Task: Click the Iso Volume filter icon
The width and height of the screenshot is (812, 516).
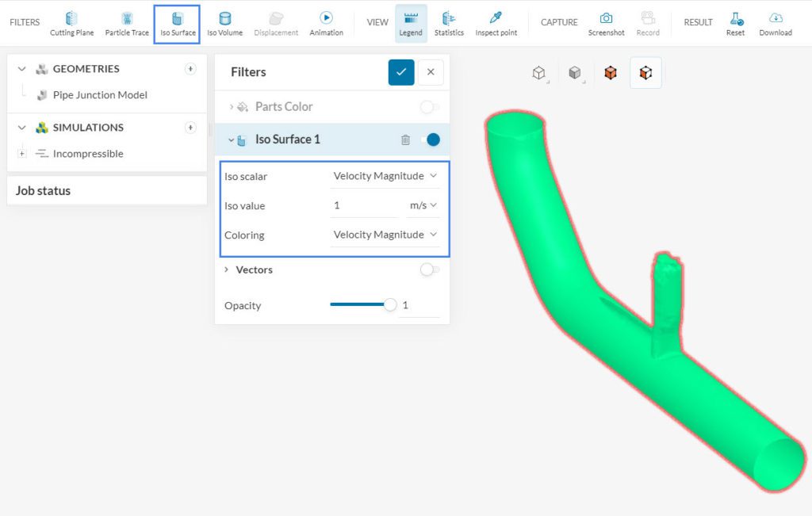Action: (x=224, y=23)
